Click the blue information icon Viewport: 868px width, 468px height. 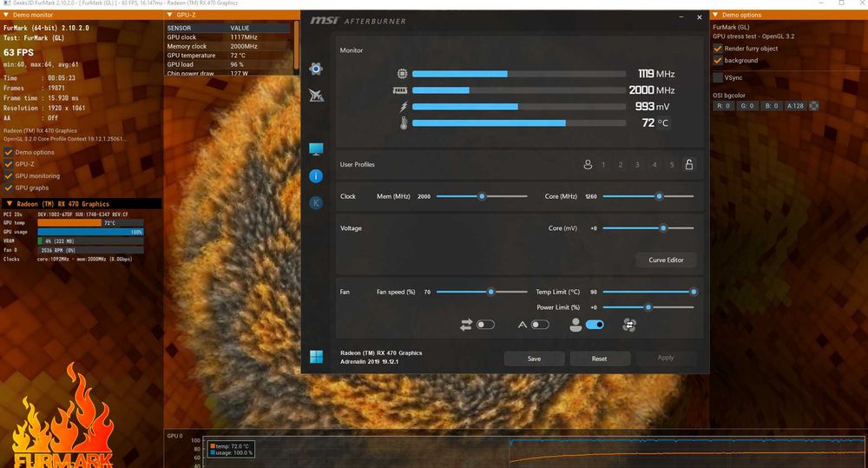click(316, 176)
